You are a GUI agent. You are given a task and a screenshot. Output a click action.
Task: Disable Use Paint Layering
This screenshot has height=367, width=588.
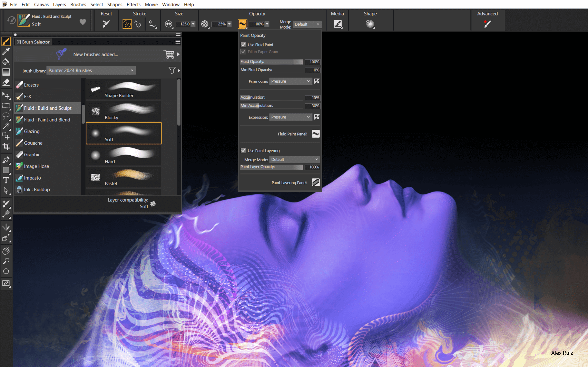coord(243,150)
